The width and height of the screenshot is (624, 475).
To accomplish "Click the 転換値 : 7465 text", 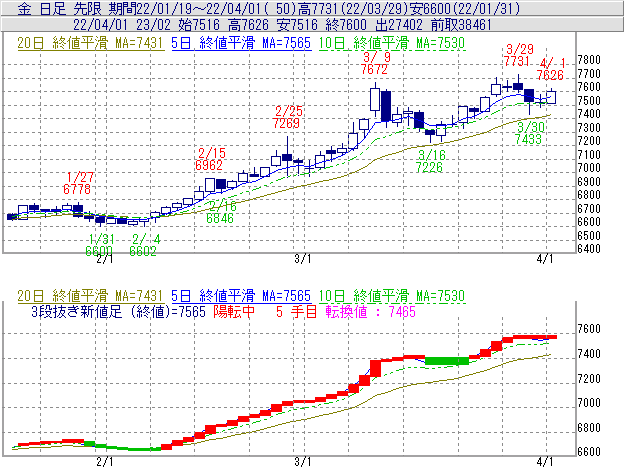I will [371, 311].
